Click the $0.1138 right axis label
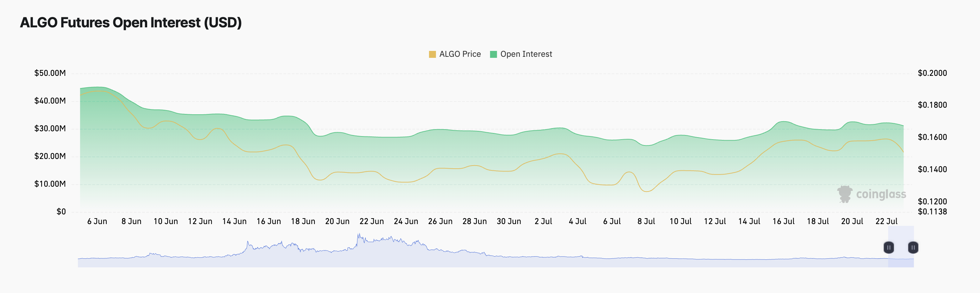Screen dimensions: 980x293 (x=932, y=212)
